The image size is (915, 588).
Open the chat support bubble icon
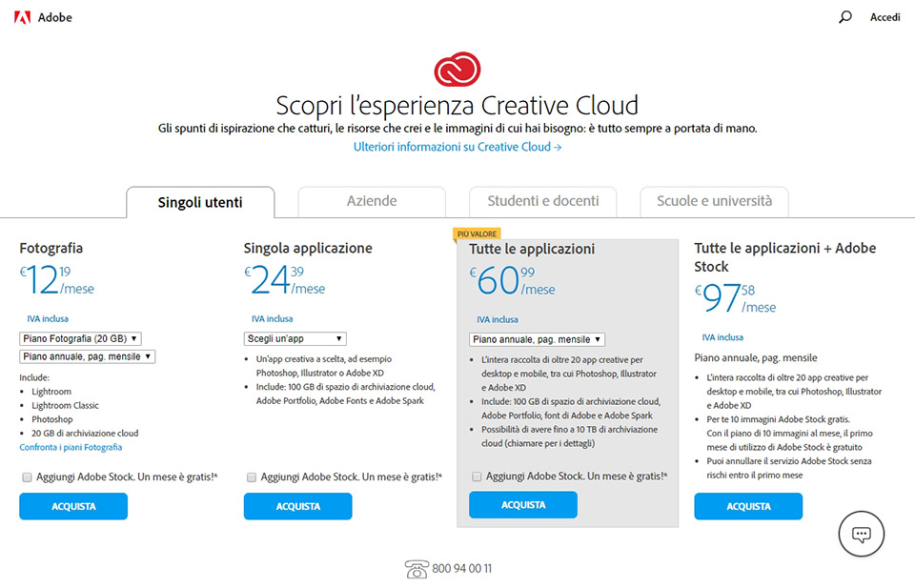pyautogui.click(x=862, y=535)
